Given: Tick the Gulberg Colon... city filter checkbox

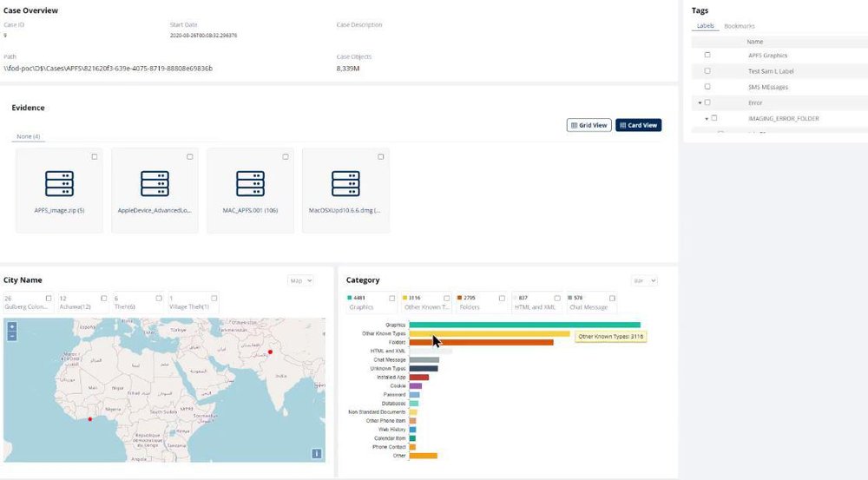Looking at the screenshot, I should click(49, 299).
